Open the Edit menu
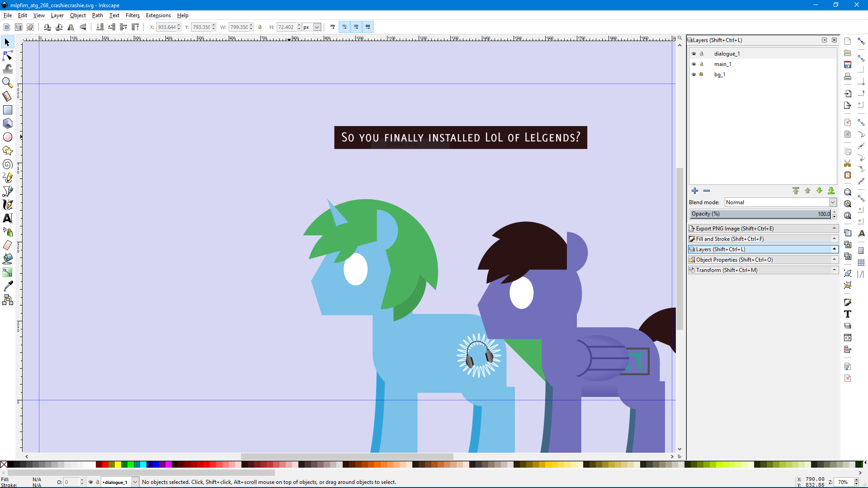This screenshot has height=488, width=868. tap(23, 15)
